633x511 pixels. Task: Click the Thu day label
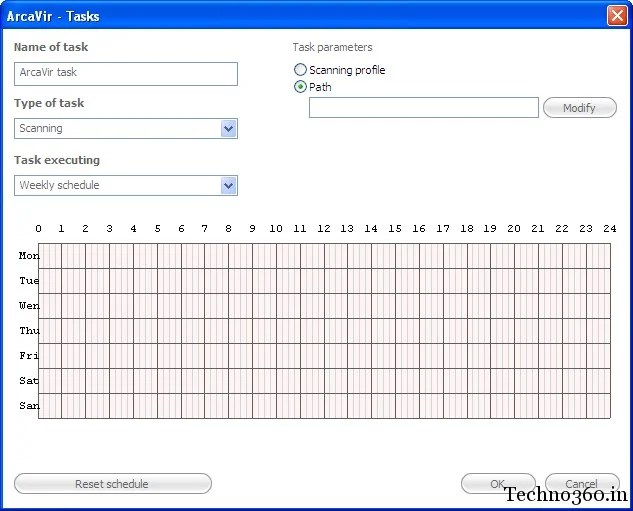click(x=29, y=331)
